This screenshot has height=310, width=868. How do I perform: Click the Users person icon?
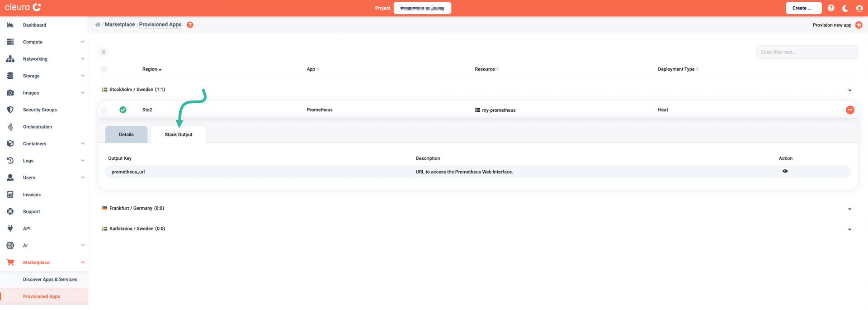[10, 177]
